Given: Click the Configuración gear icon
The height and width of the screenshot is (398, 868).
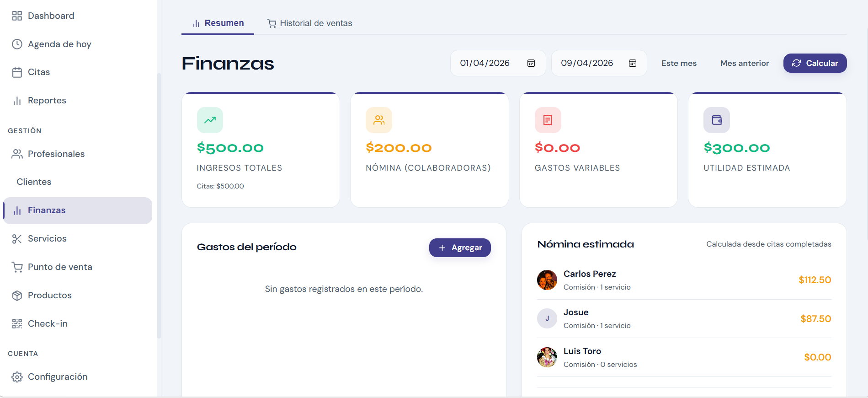Looking at the screenshot, I should tap(17, 376).
